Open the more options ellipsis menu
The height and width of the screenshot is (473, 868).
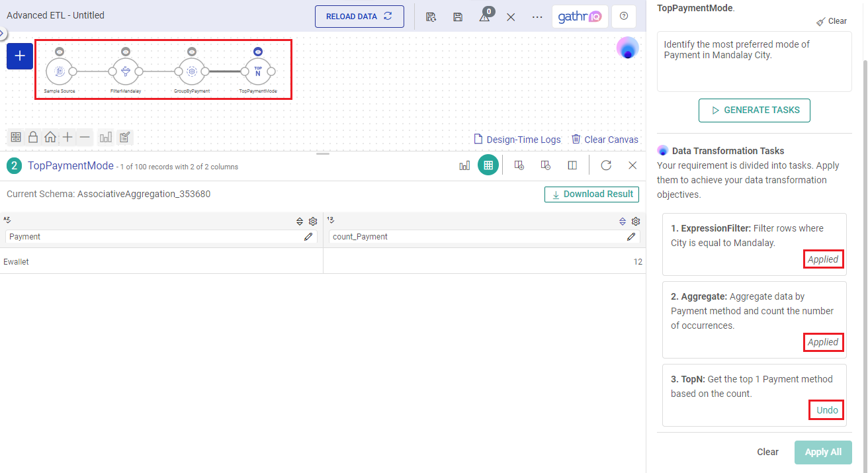tap(537, 17)
